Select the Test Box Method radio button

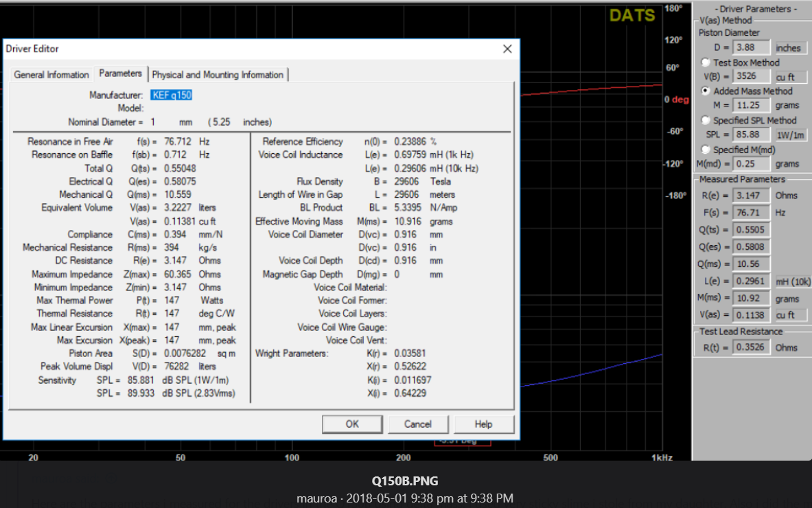tap(706, 62)
